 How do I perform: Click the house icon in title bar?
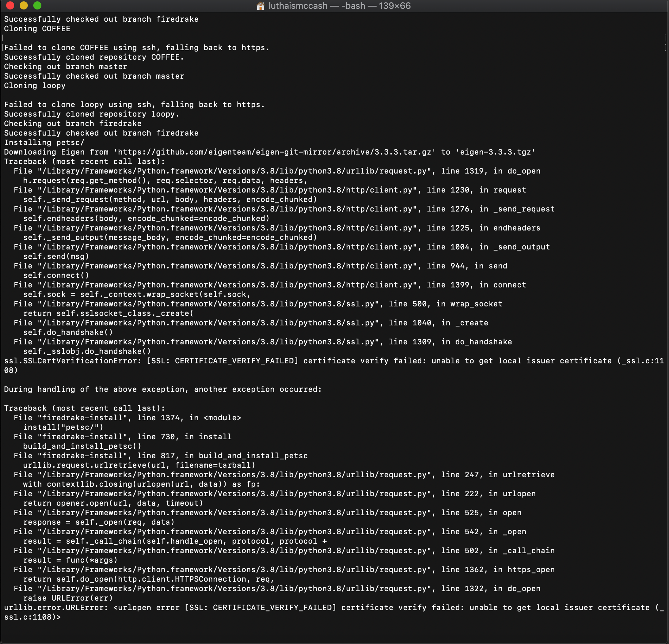click(x=261, y=6)
